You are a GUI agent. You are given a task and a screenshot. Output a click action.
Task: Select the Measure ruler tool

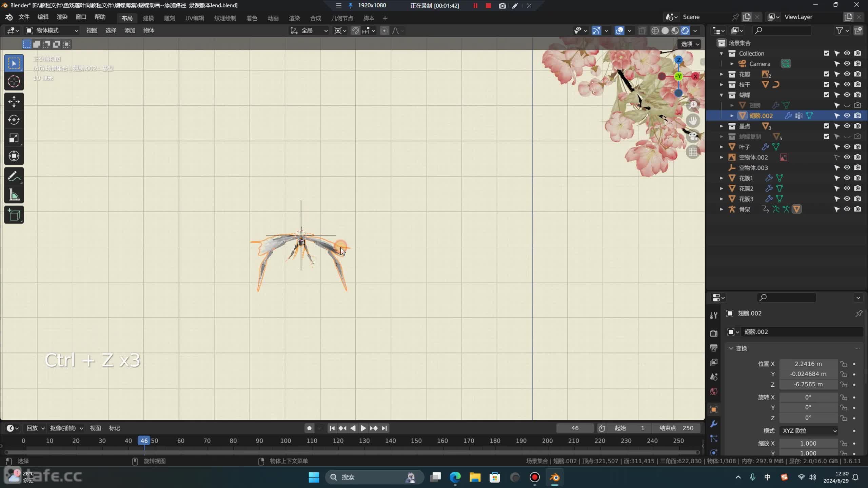(x=14, y=195)
